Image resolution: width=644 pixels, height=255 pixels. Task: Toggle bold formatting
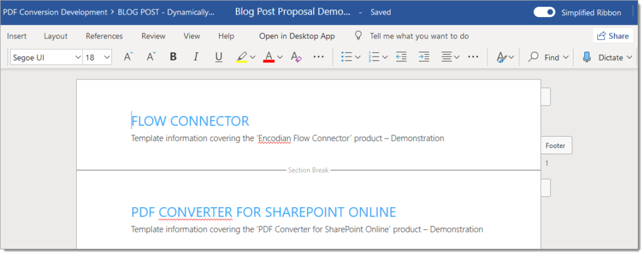point(174,57)
